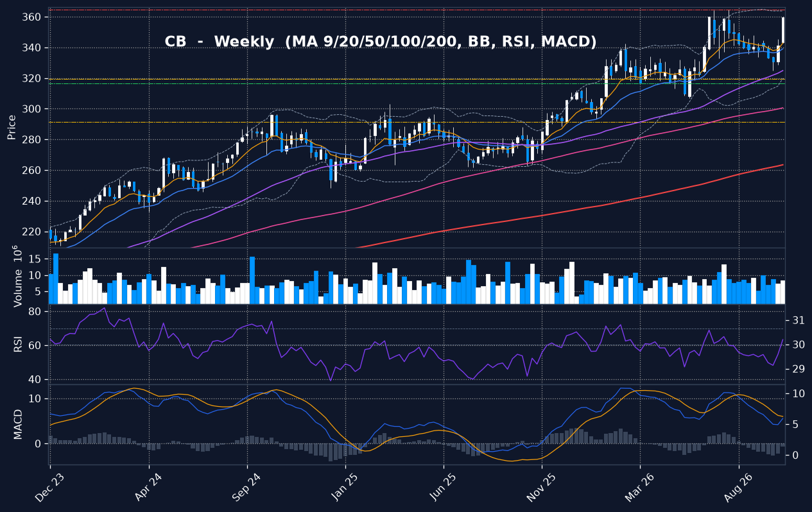Screen dimensions: 812x512
Task: Click the 40 tick on RSI axis
Action: point(36,380)
